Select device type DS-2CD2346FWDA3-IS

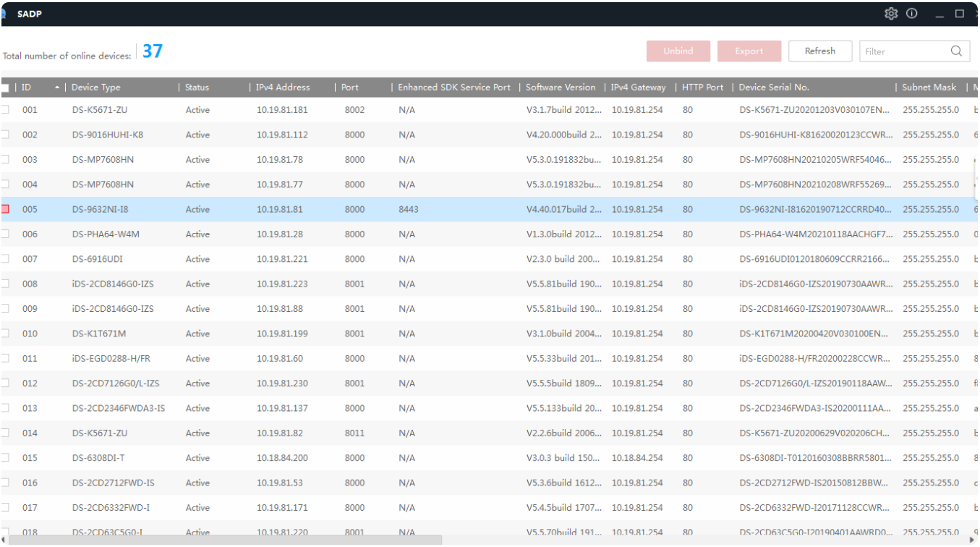click(x=119, y=408)
